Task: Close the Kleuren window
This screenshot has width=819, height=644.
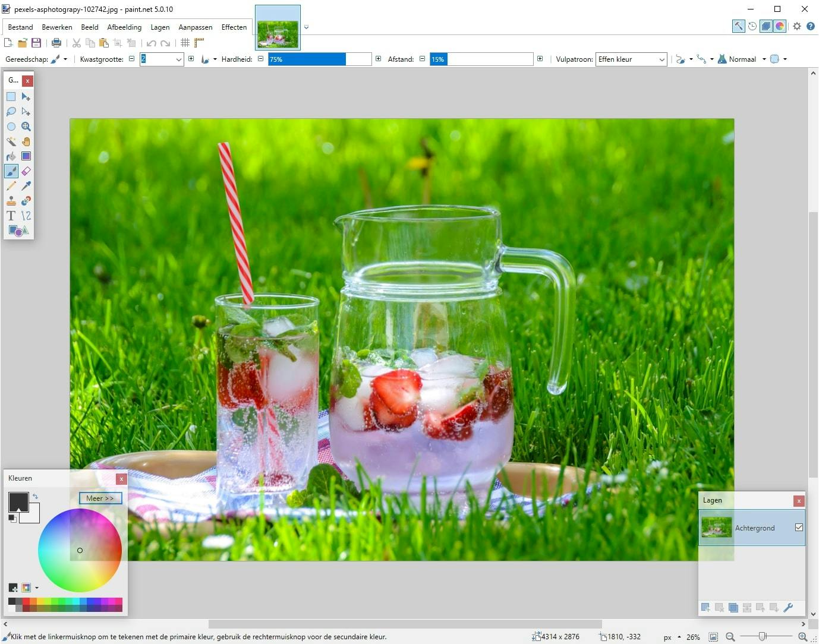Action: pos(121,479)
